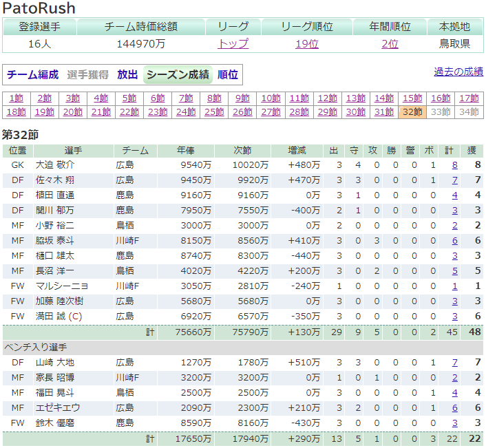Viewport: 486px width, 448px height.
Task: Open points detail for 小野 裕二
Action: [455, 226]
